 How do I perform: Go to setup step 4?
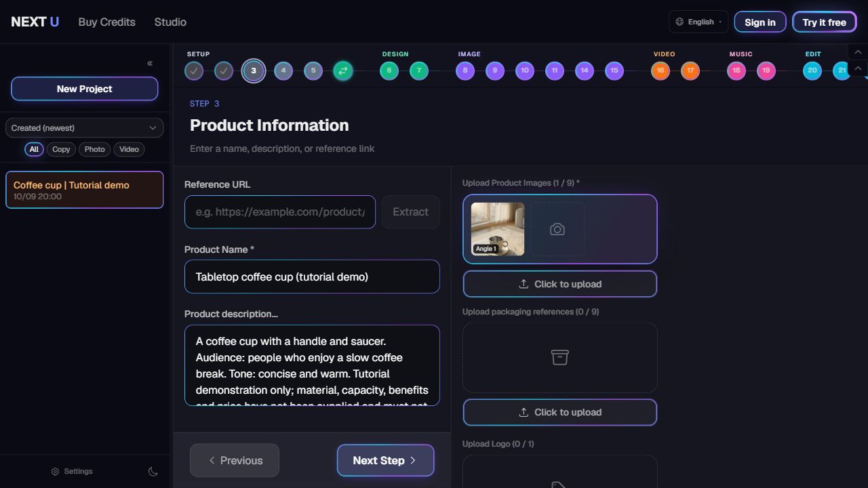click(283, 70)
